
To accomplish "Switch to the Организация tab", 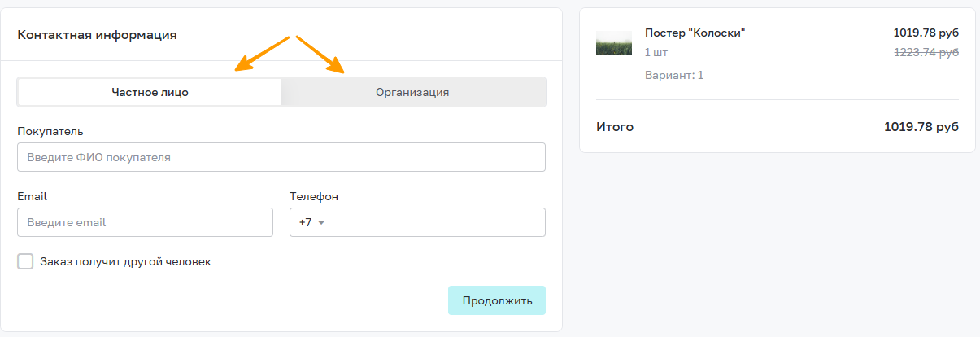I will coord(412,92).
